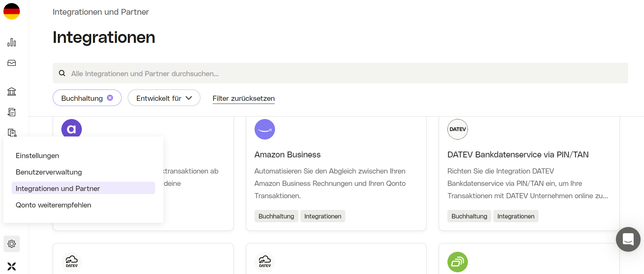Click the 'Integrationen' page heading
The width and height of the screenshot is (644, 274).
[x=104, y=37]
